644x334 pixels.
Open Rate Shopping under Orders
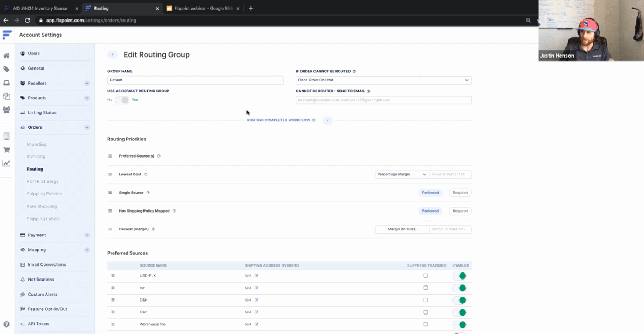(x=42, y=206)
